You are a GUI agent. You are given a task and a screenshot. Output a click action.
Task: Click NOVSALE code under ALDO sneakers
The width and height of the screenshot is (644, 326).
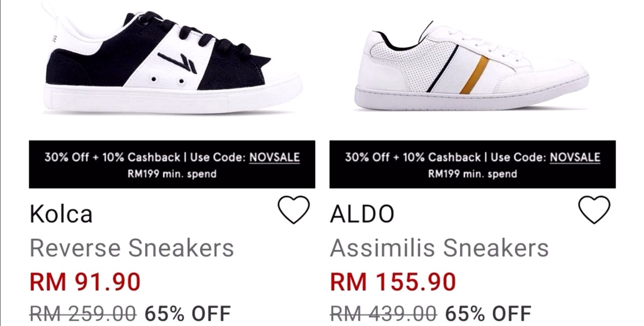[x=575, y=157]
